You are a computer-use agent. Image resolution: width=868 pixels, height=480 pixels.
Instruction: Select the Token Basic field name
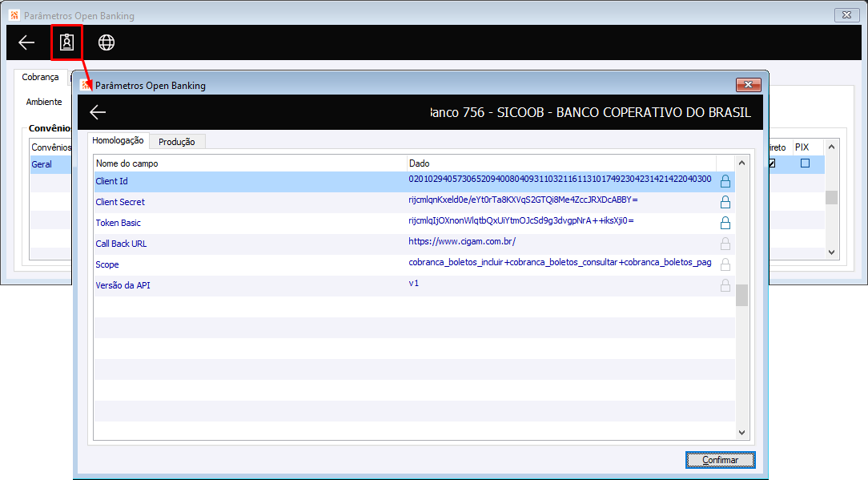(118, 223)
